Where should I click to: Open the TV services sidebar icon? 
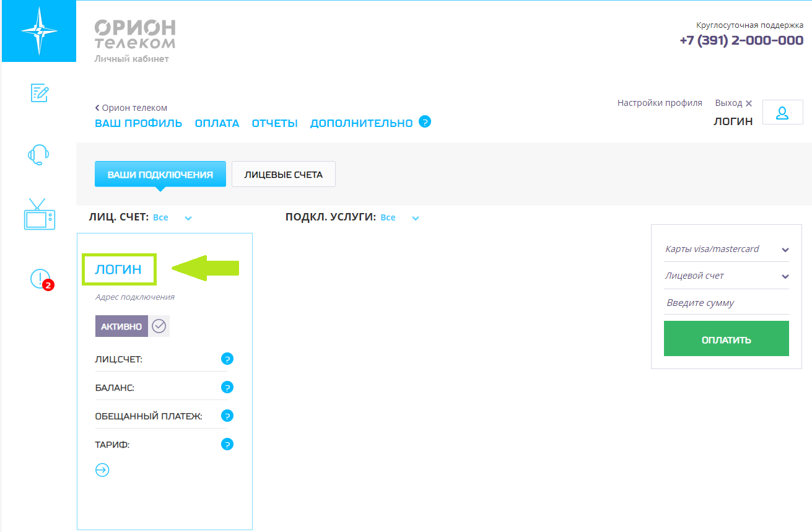pos(39,214)
